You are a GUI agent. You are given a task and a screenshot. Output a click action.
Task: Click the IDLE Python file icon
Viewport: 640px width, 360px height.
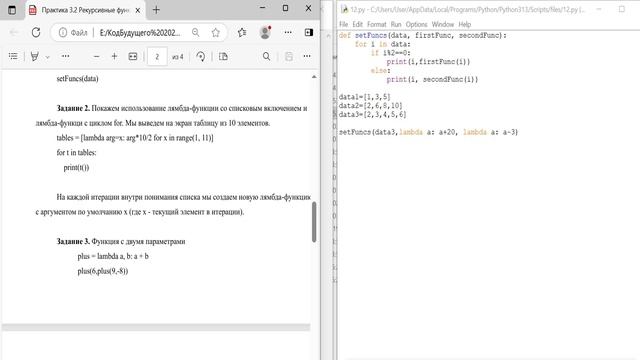pyautogui.click(x=344, y=9)
